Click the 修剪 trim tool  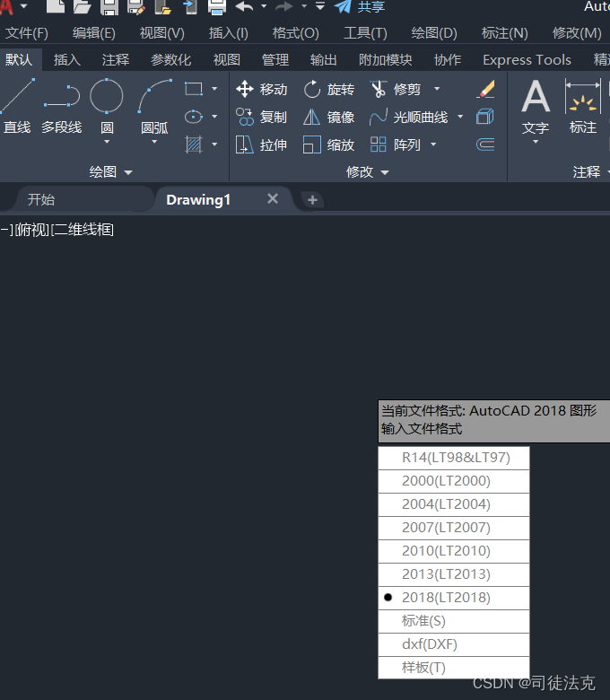point(396,89)
